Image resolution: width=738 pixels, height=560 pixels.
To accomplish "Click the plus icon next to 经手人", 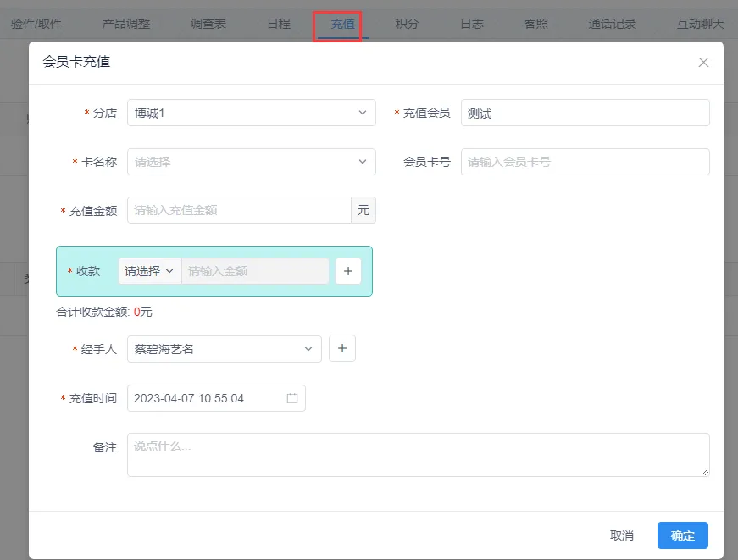I will tap(342, 349).
